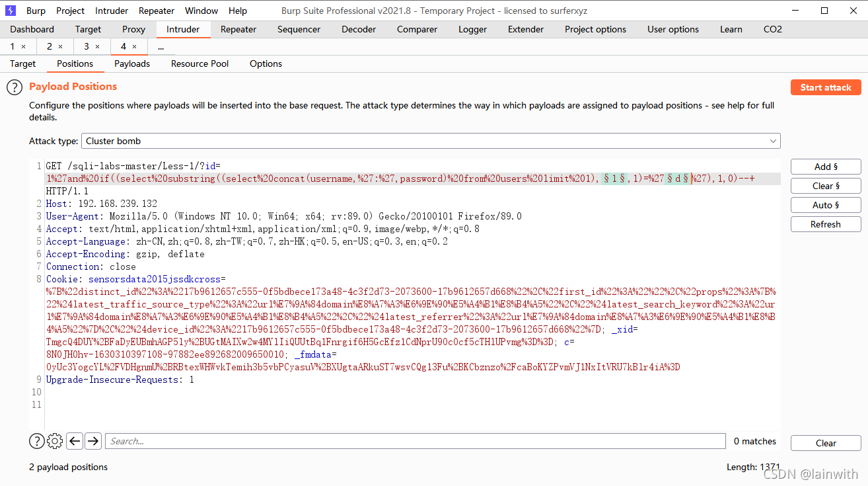The width and height of the screenshot is (868, 486).
Task: Open the Intruder menu
Action: [x=112, y=11]
